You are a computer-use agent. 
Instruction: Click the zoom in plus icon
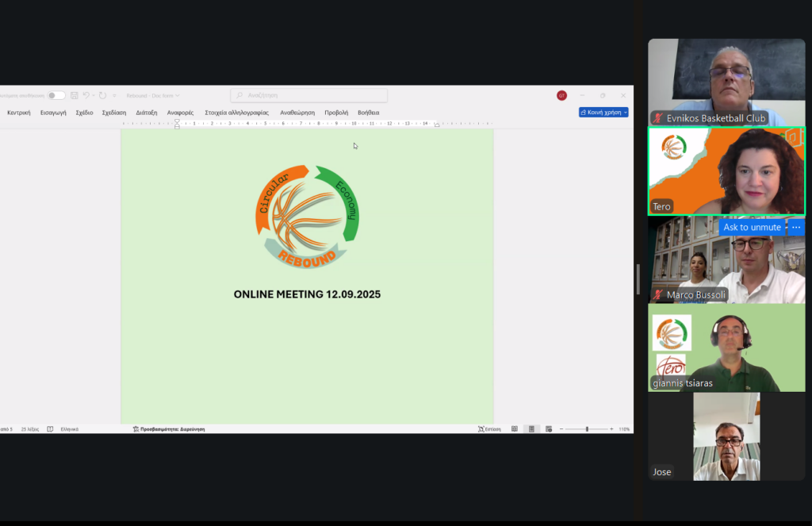[611, 428]
